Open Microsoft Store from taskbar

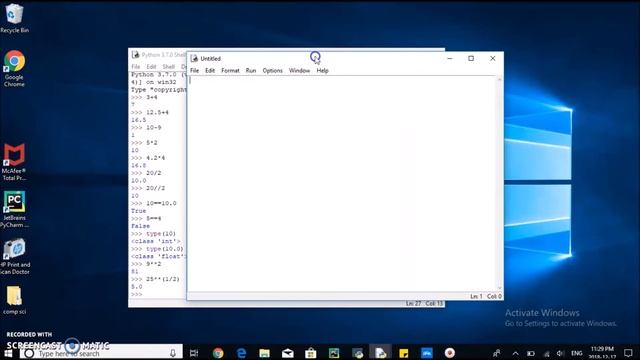pyautogui.click(x=311, y=353)
